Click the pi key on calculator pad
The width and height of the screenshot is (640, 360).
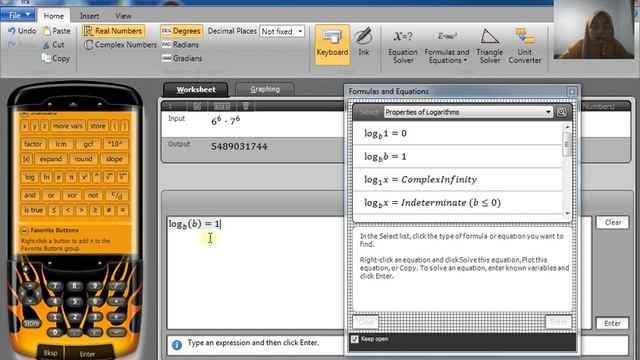click(x=71, y=177)
